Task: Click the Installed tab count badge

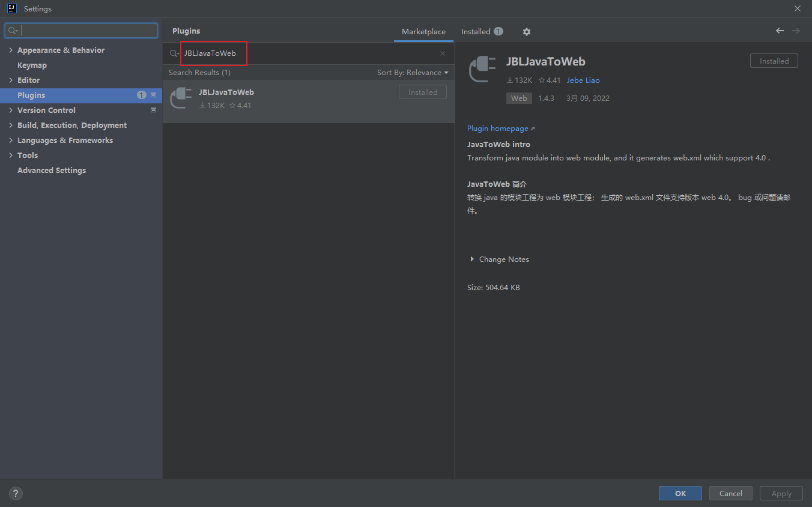Action: pos(498,31)
